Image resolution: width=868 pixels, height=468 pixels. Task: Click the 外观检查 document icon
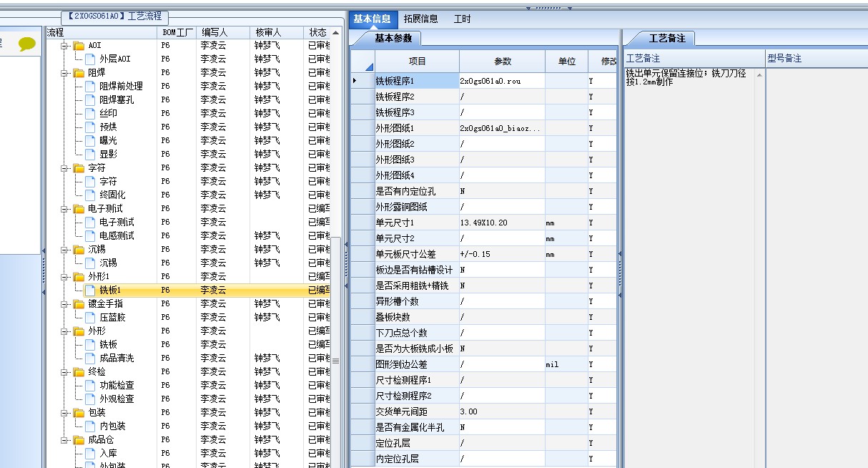(90, 399)
